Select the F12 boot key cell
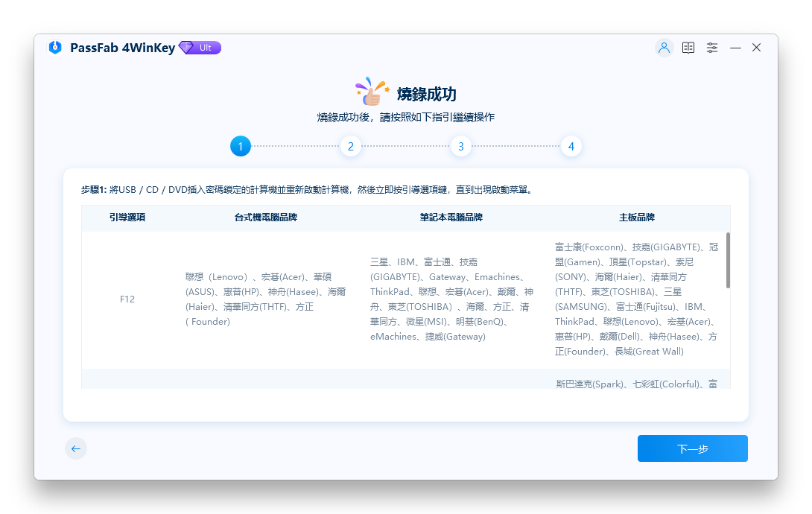The height and width of the screenshot is (514, 812). 127,299
